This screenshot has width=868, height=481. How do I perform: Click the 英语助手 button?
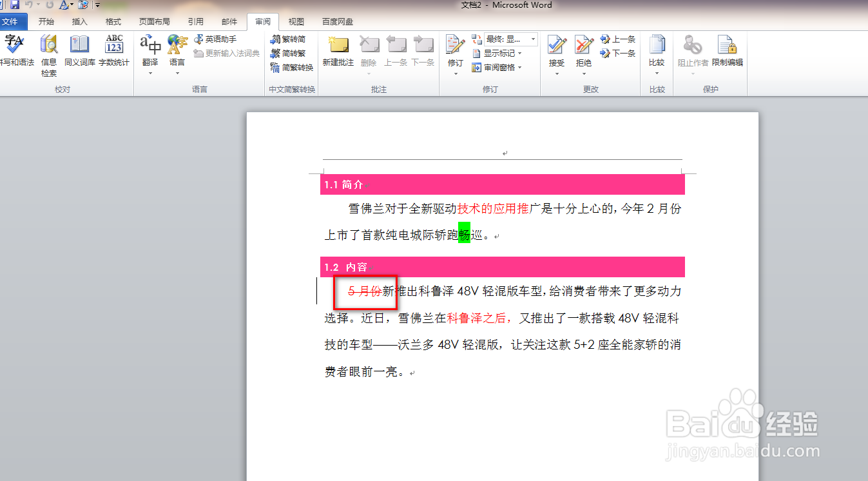[215, 39]
